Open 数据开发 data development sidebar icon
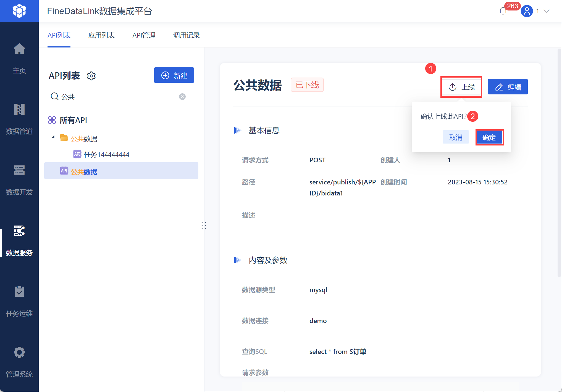The image size is (562, 392). tap(19, 170)
